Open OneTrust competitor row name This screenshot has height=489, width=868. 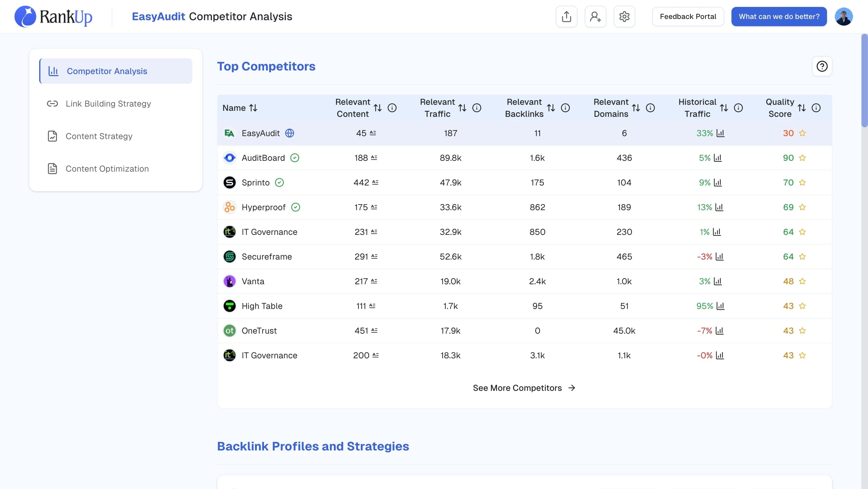(x=259, y=331)
